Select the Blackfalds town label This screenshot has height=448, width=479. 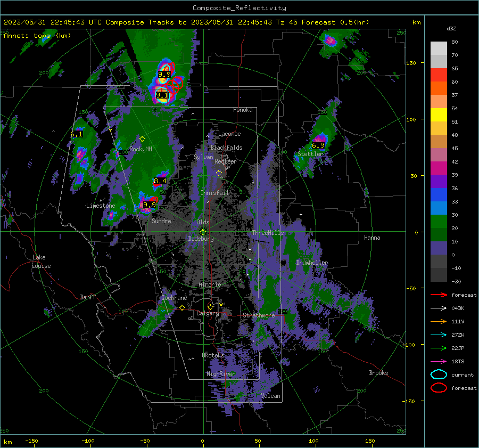[226, 148]
